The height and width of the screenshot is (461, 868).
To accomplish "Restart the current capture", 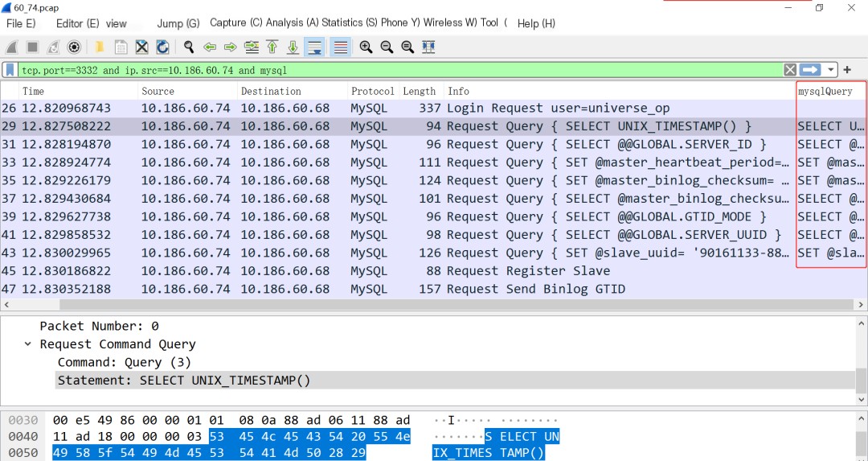I will 52,47.
